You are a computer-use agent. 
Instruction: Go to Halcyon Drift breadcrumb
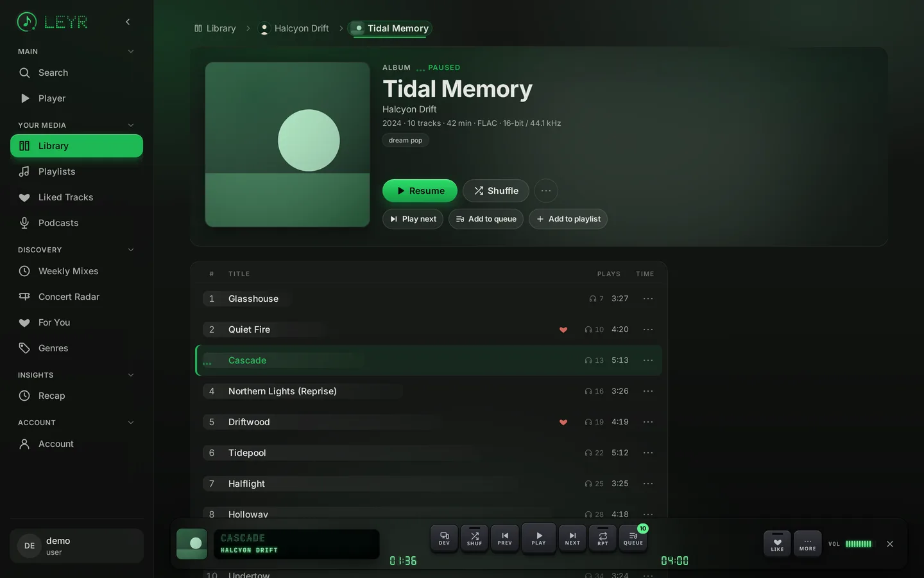(293, 28)
